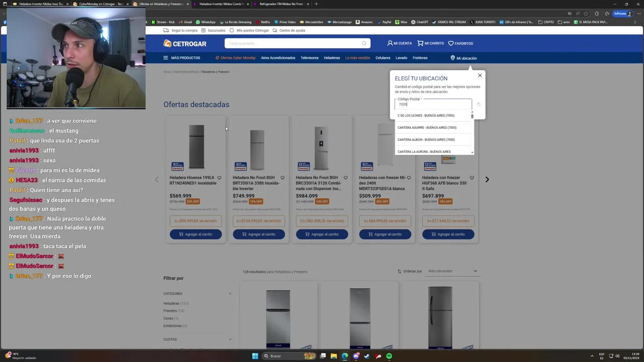Open Aires Acondicionados nav item

point(278,58)
